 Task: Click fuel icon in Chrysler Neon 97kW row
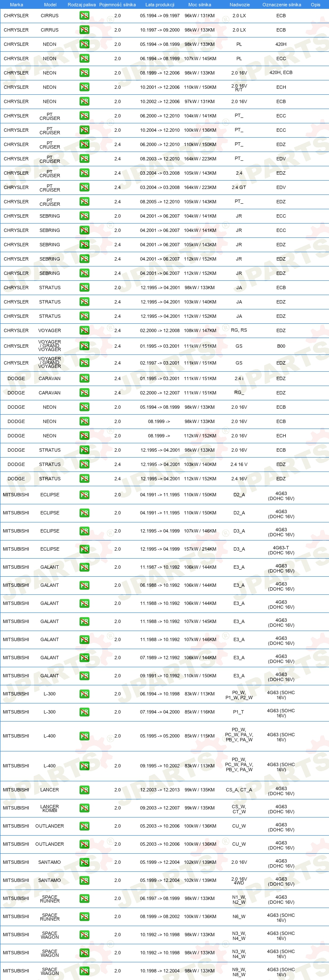84,101
